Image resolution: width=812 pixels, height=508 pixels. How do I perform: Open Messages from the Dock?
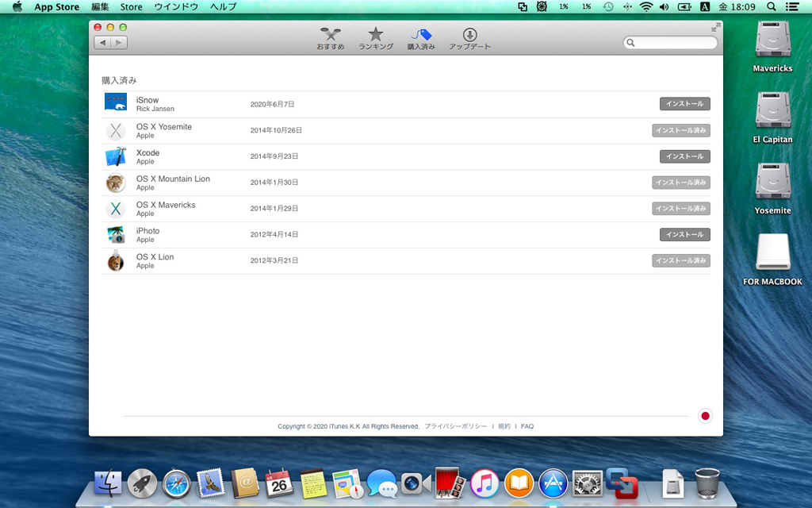pos(381,483)
